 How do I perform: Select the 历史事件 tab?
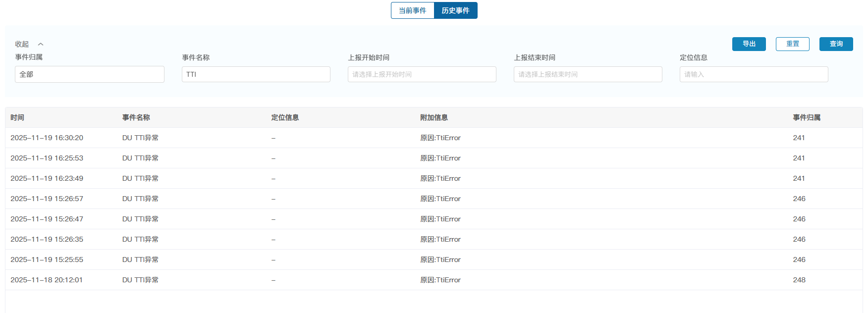pos(455,10)
